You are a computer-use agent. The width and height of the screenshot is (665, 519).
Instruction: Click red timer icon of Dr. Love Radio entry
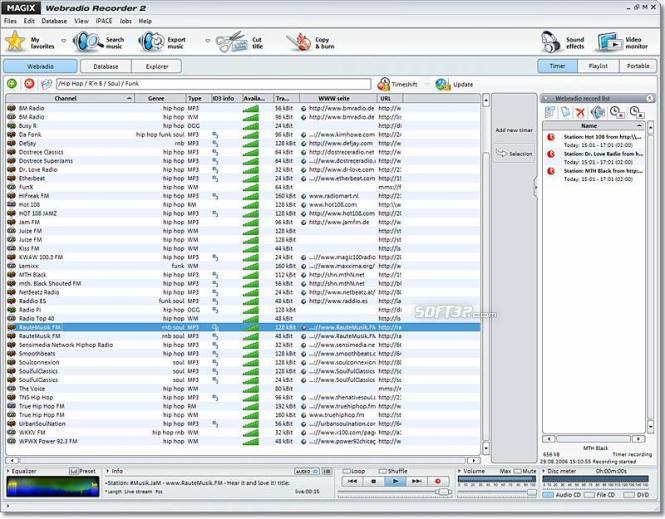pyautogui.click(x=551, y=154)
